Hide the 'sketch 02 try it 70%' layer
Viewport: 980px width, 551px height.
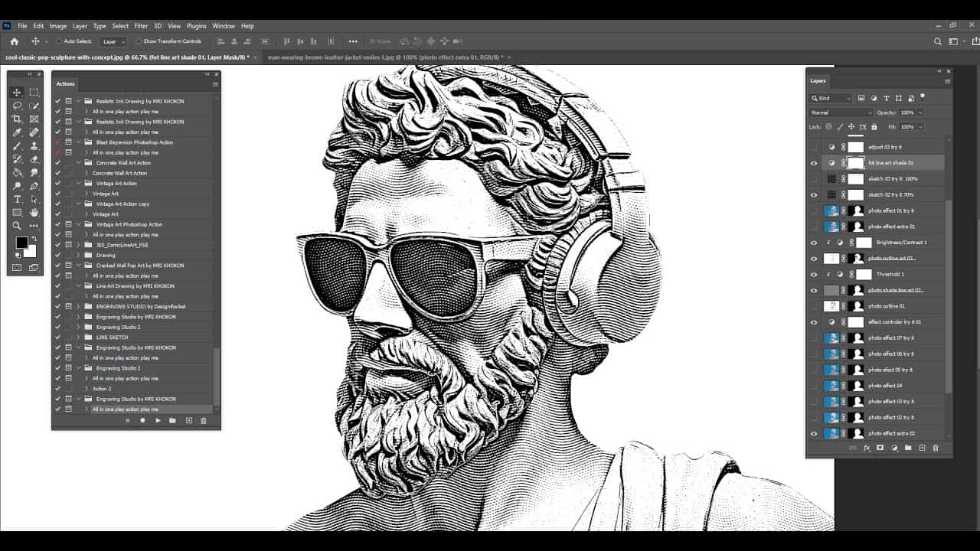[814, 194]
